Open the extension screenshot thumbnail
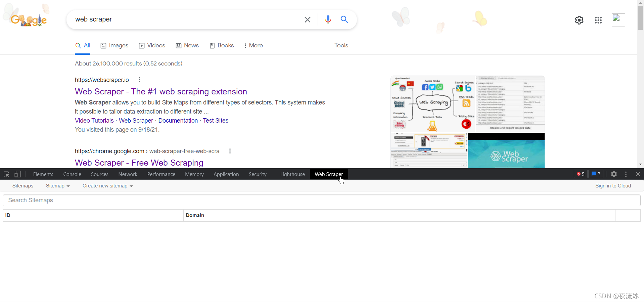644x302 pixels. pos(429,151)
